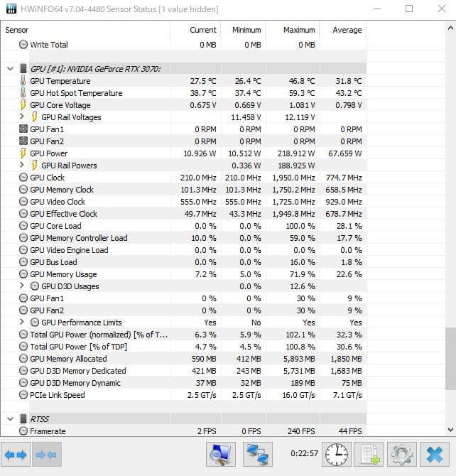Maximize the HWiNFO64 window

coord(409,9)
